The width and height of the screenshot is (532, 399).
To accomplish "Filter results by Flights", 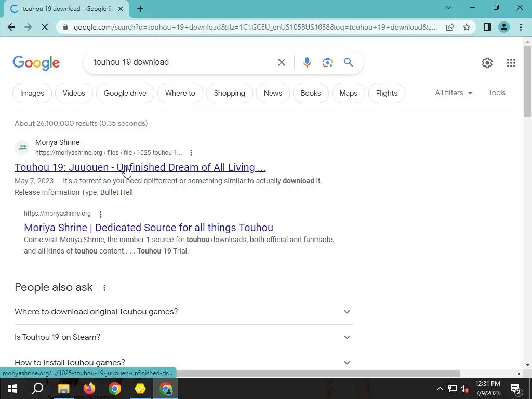I will coord(387,93).
